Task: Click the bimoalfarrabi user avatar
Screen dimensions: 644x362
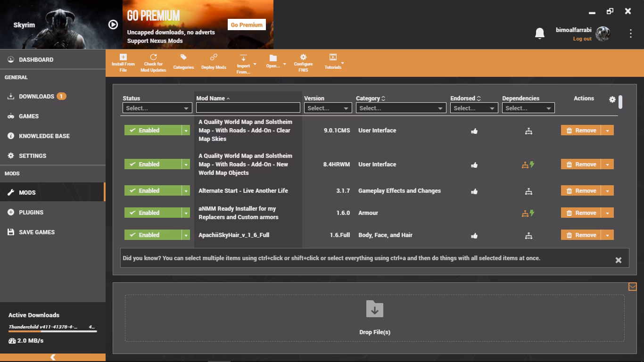Action: click(x=603, y=33)
